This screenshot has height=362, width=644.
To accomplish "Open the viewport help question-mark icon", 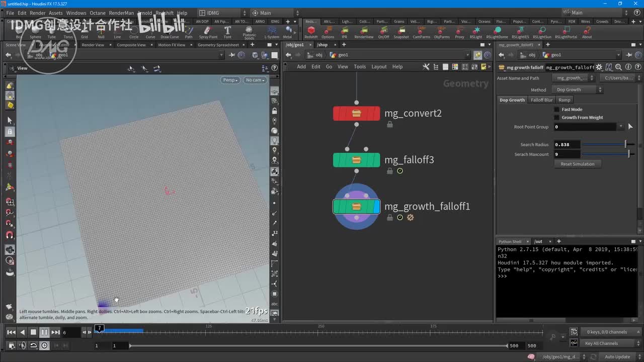I will point(275,68).
